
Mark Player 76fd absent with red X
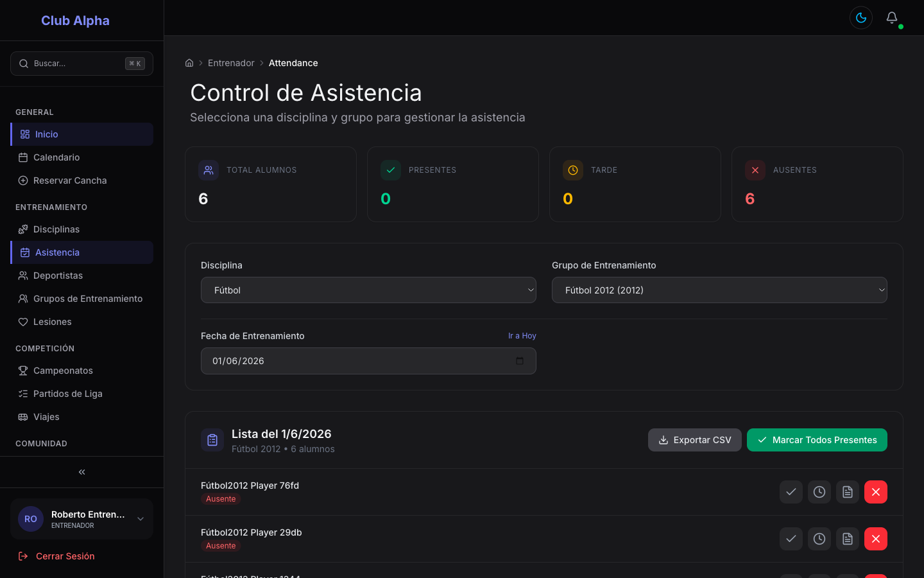point(876,492)
